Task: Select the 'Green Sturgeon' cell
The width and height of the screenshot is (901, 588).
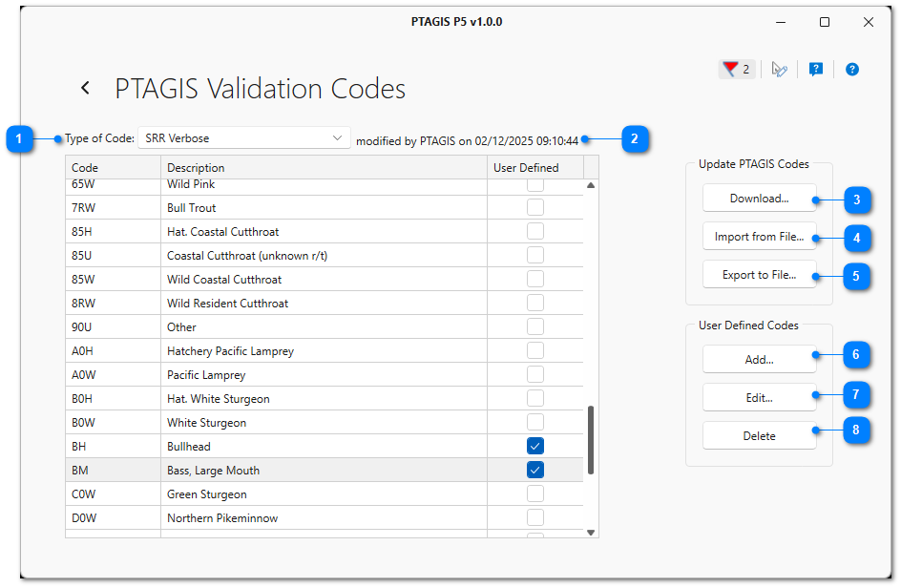Action: [325, 493]
